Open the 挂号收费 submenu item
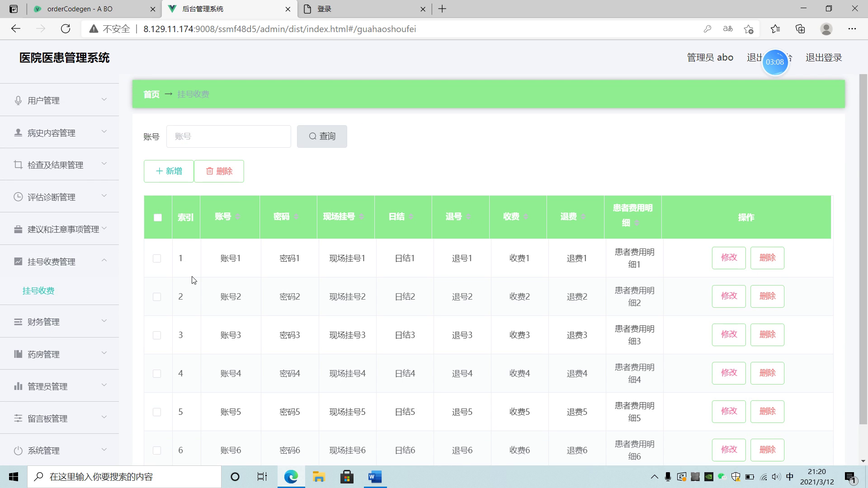 38,291
